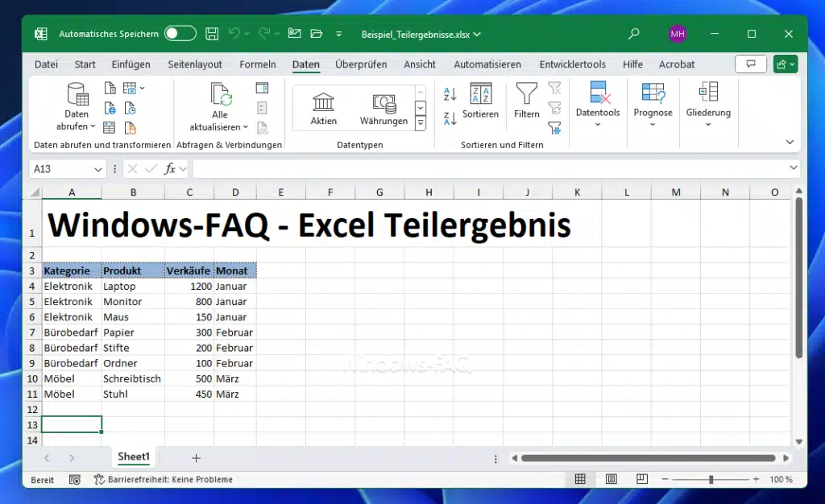The width and height of the screenshot is (825, 504).
Task: Click the green share button
Action: [786, 64]
